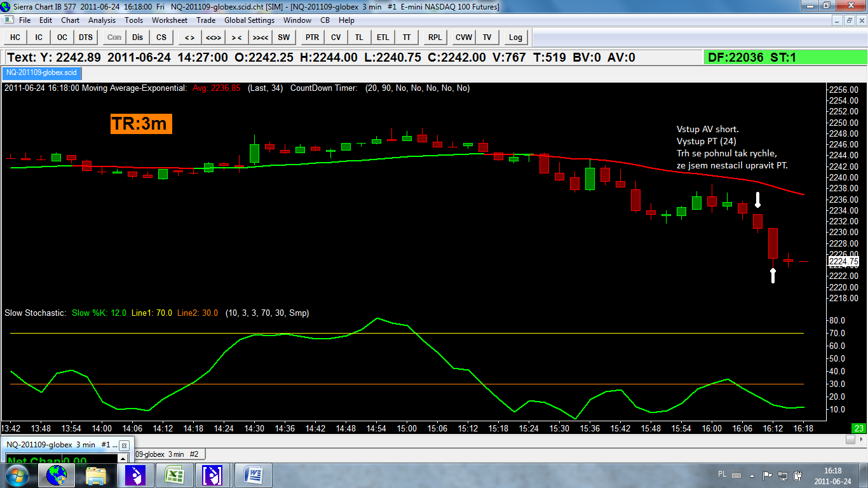Select the NQ-201109-globex.scid chart tab
Image resolution: width=868 pixels, height=488 pixels.
point(41,72)
